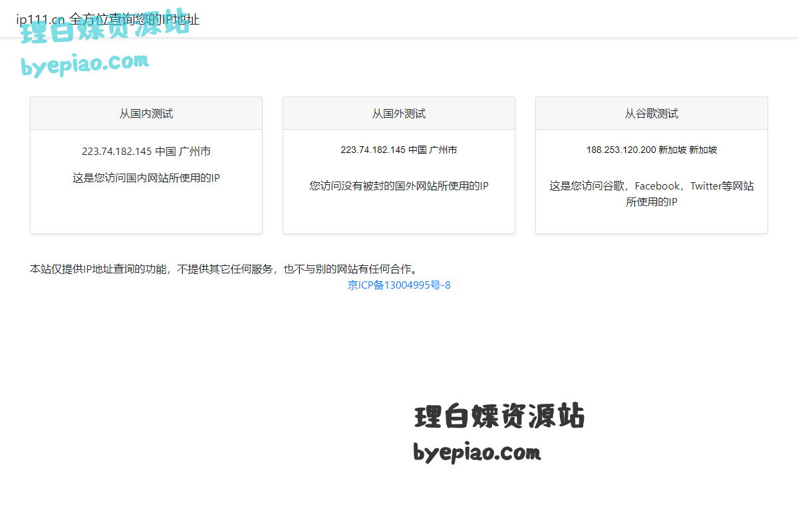Open the 京ICP备13004995号-8 link
The width and height of the screenshot is (798, 532).
point(399,285)
